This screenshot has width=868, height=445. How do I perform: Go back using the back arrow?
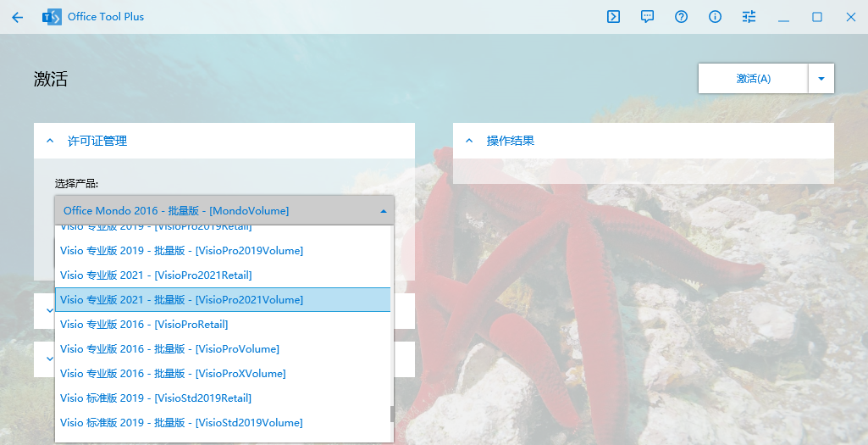coord(17,17)
